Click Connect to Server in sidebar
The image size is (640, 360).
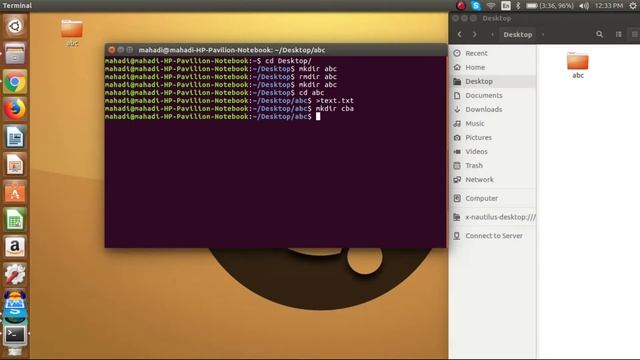tap(493, 236)
